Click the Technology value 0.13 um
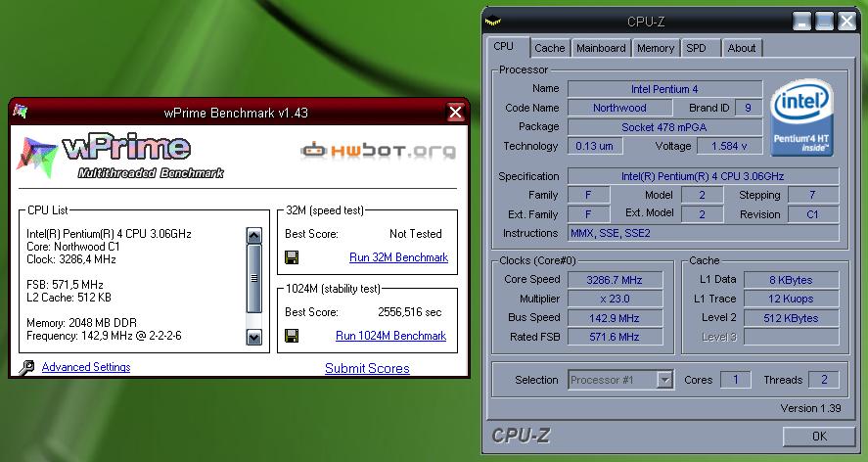The image size is (868, 462). (x=595, y=146)
